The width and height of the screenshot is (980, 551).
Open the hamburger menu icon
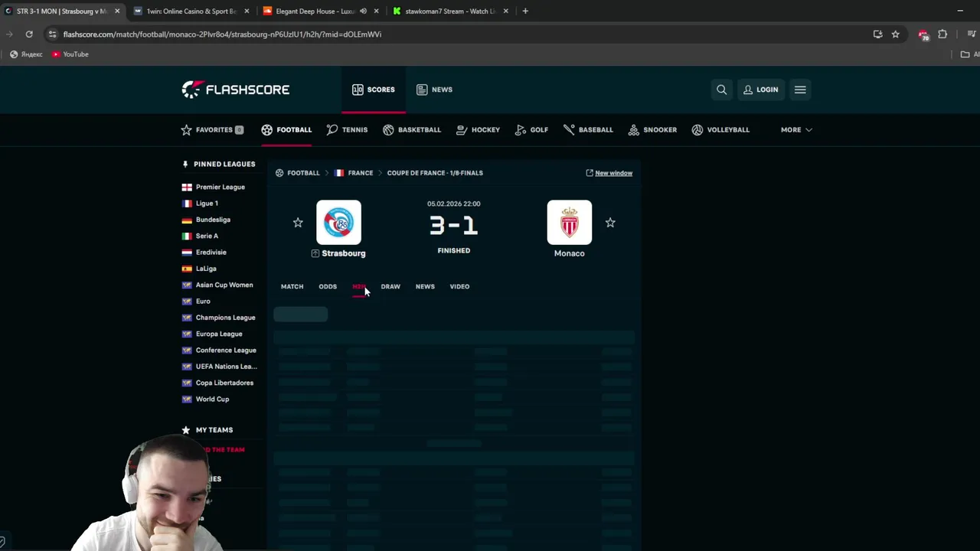800,90
